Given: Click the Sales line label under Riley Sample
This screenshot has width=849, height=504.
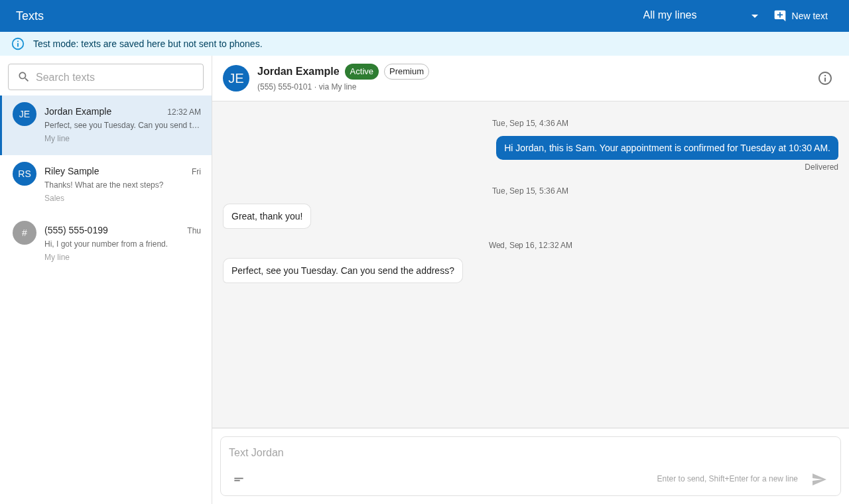Looking at the screenshot, I should (x=54, y=198).
